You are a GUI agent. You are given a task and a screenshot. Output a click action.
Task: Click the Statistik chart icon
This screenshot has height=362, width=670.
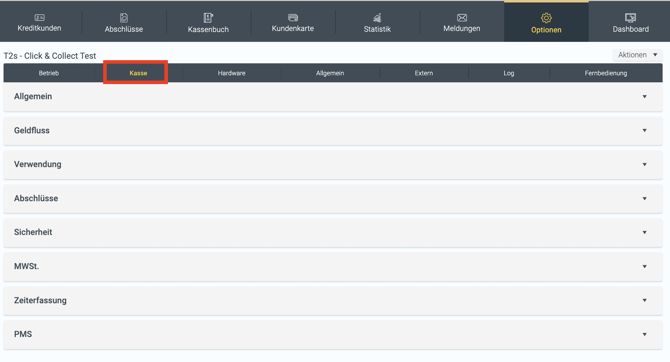pyautogui.click(x=377, y=18)
